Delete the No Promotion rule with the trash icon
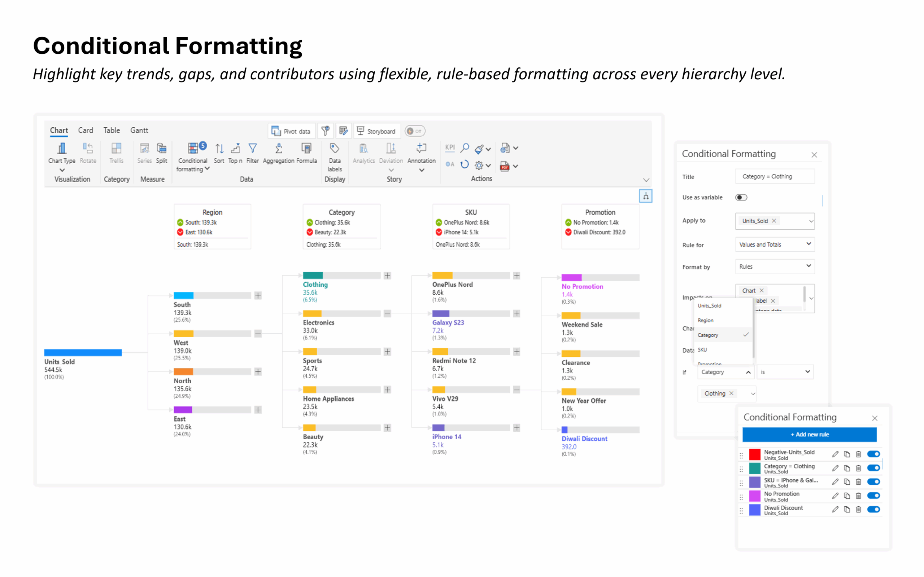This screenshot has height=577, width=924. [x=858, y=496]
